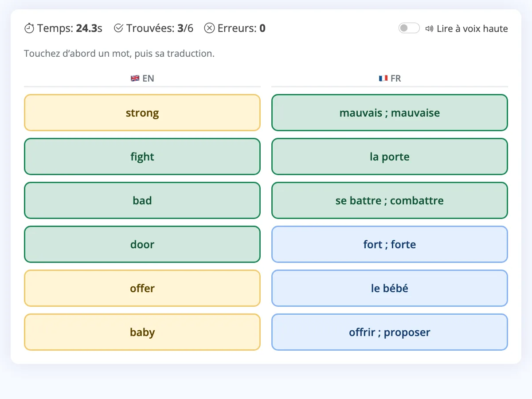Select the English word 'baby'

pos(142,332)
